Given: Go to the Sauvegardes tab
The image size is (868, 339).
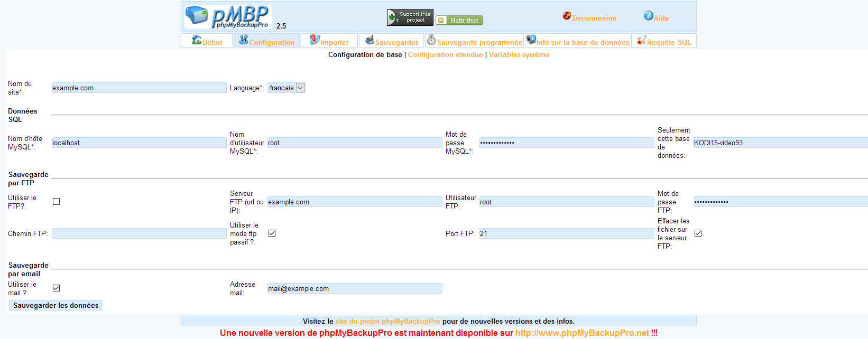Looking at the screenshot, I should [x=392, y=41].
